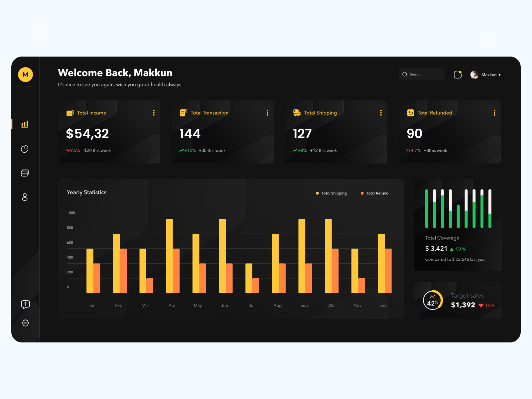532x399 pixels.
Task: Click the 42% circular progress ring
Action: tap(433, 300)
